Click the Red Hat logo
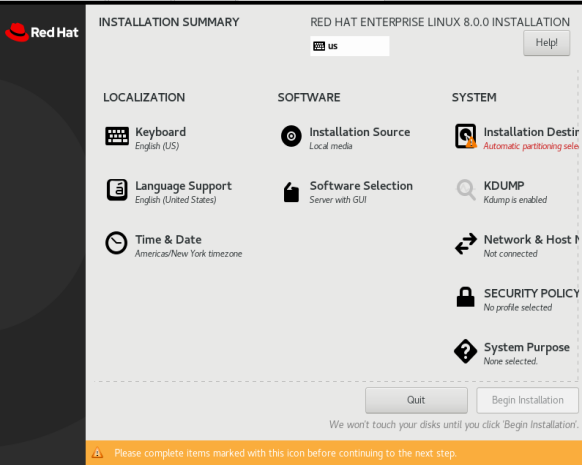The width and height of the screenshot is (582, 465). 42,32
